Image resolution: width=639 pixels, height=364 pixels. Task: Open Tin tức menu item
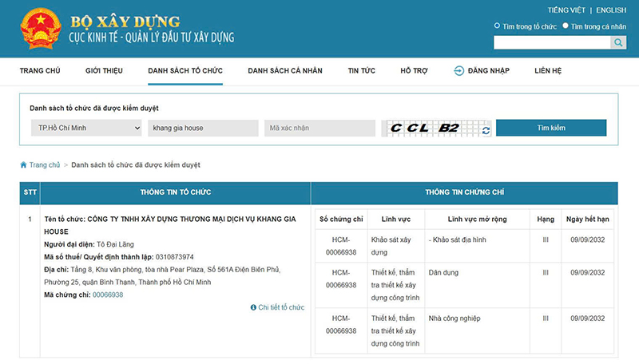[362, 71]
